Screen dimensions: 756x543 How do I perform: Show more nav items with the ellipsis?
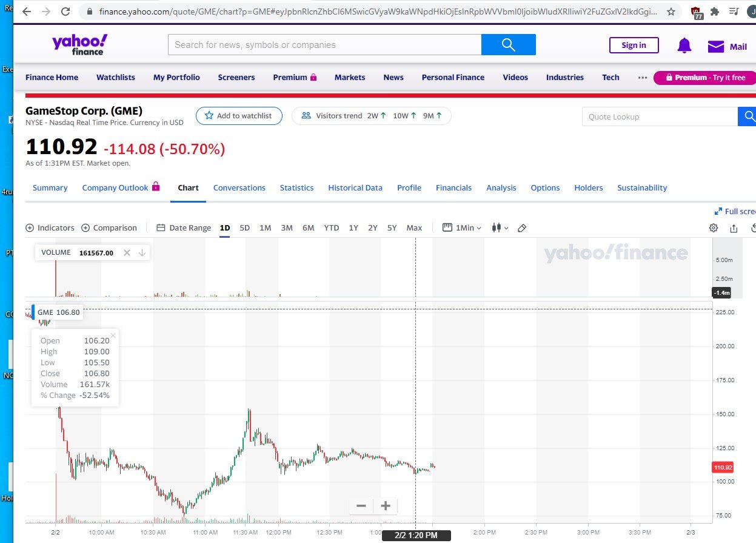[x=643, y=78]
